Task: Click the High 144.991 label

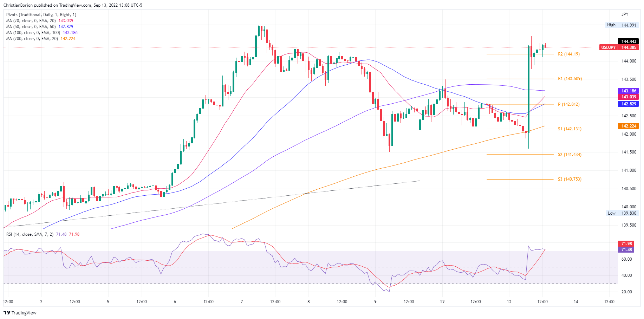Action: (x=622, y=25)
